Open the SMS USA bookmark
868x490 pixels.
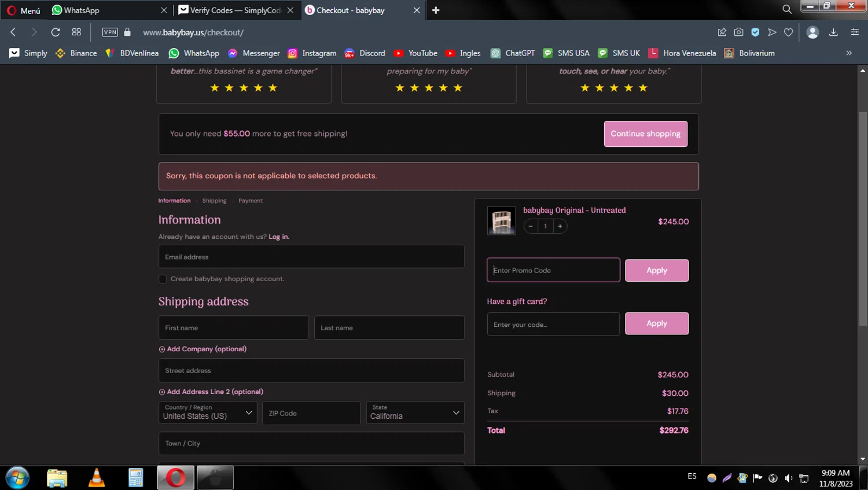pos(566,53)
